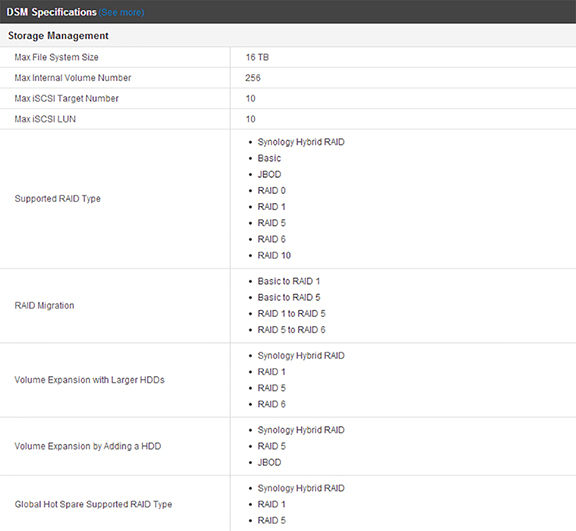Click the Max iSCSI LUN label

(45, 119)
